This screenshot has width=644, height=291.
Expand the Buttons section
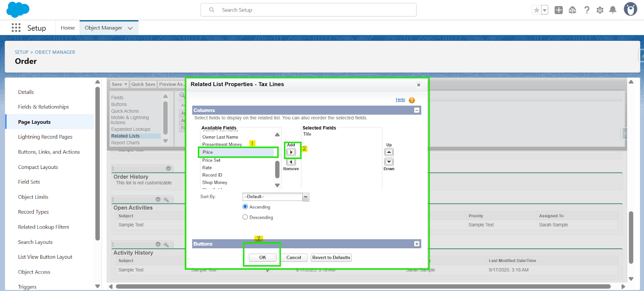417,244
